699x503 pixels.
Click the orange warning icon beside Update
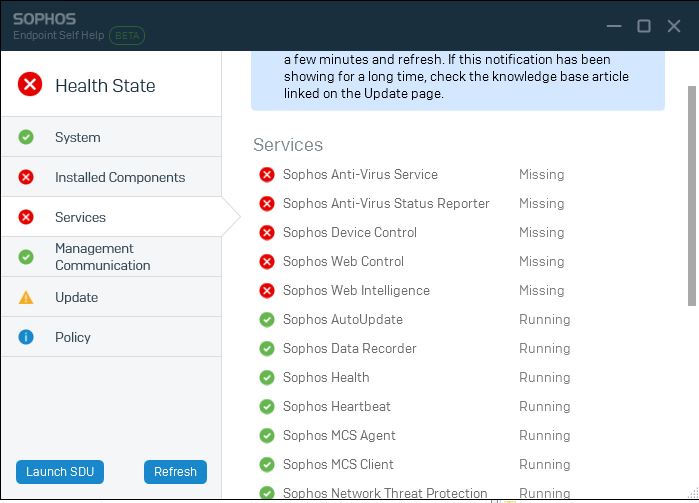(x=26, y=297)
